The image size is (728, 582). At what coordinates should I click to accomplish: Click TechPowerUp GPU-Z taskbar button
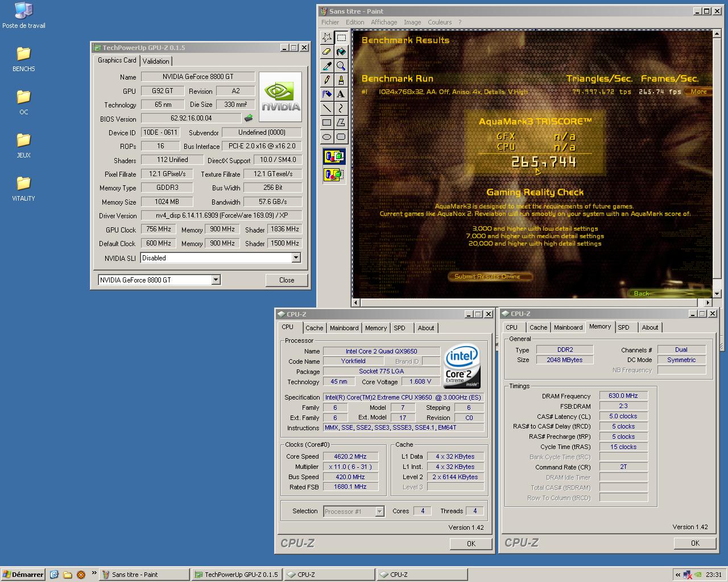click(x=237, y=575)
